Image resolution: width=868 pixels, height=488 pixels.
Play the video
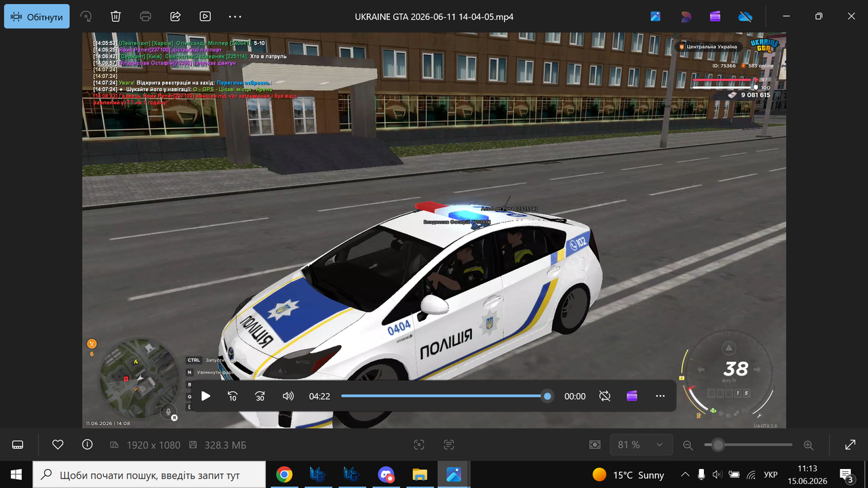coord(206,396)
